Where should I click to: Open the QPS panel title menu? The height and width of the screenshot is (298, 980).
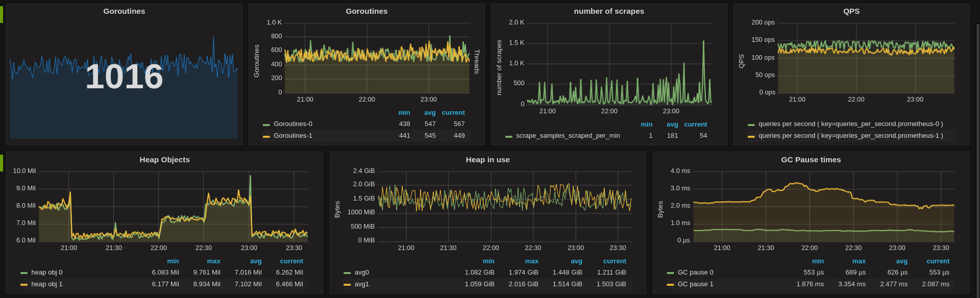851,11
